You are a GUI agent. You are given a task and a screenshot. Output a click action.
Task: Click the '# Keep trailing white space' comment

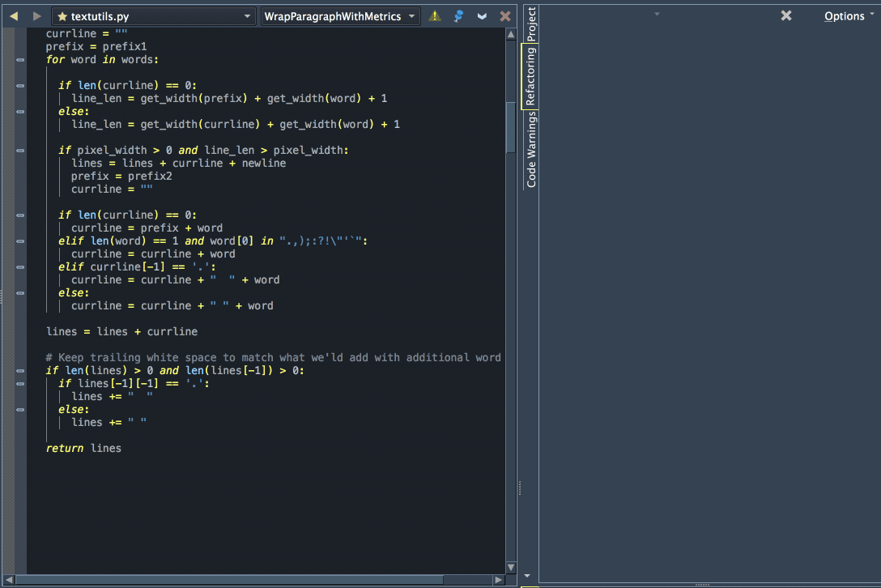[273, 357]
